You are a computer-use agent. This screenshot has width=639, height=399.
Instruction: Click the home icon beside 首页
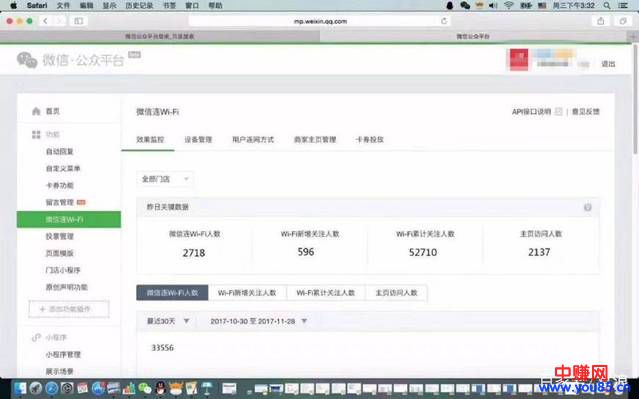click(36, 111)
